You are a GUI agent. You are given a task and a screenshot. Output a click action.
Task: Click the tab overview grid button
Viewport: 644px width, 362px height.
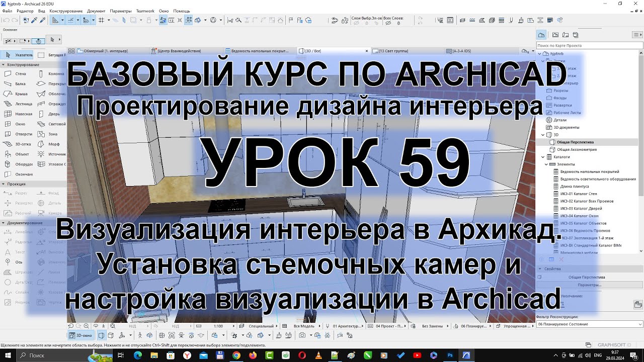(71, 51)
